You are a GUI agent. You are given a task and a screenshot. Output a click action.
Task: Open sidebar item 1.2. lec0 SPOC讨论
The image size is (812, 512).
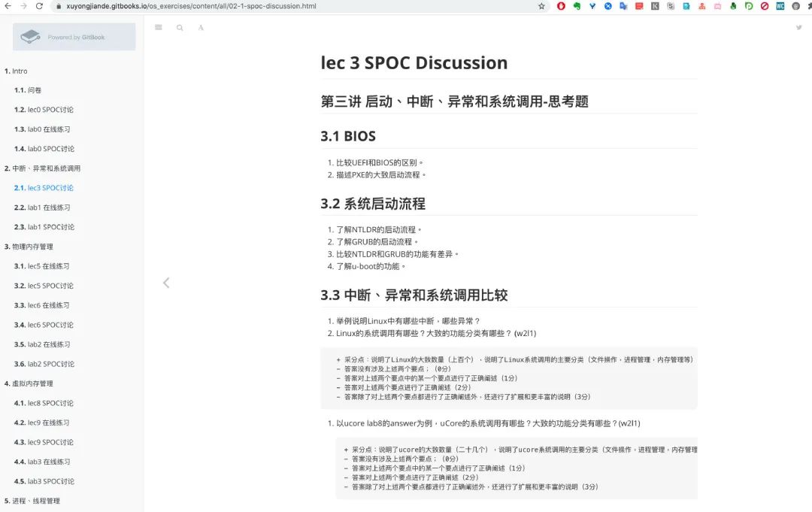coord(44,110)
